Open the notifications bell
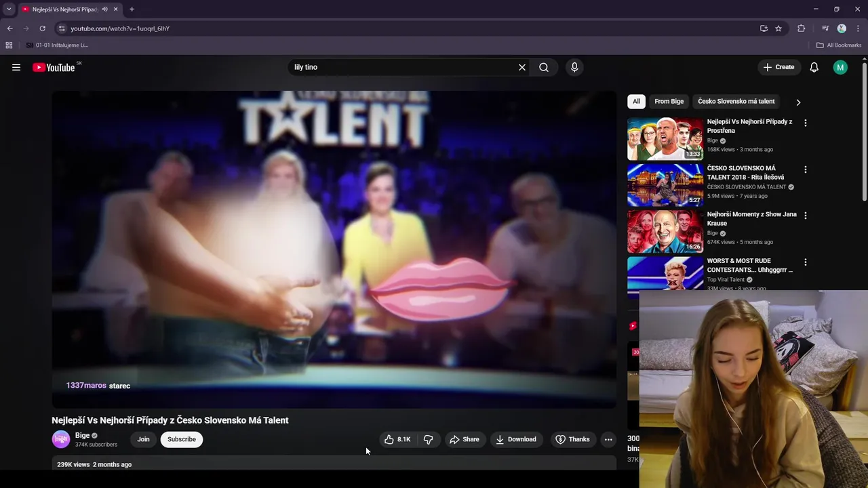Viewport: 868px width, 488px height. point(814,67)
